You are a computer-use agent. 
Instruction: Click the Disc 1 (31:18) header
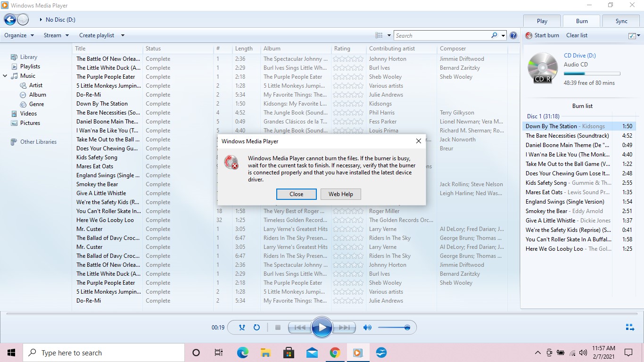pos(543,116)
